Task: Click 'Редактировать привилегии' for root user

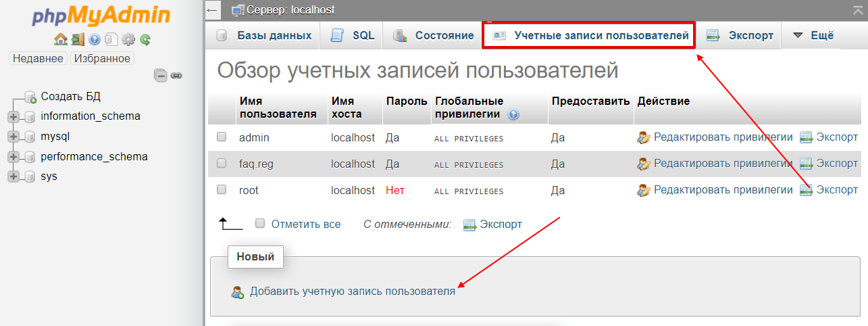Action: (723, 191)
